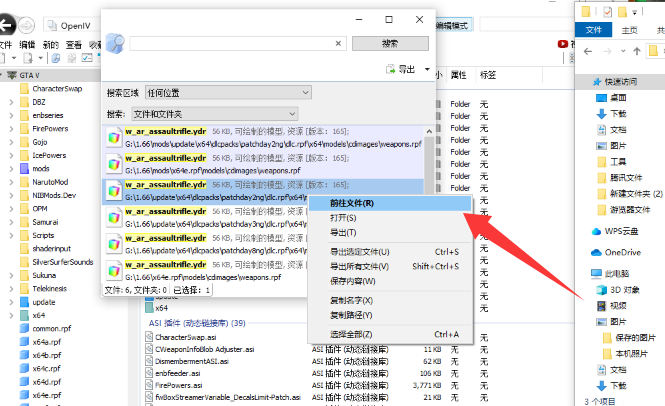Click the OneDrive cloud icon
Screen dimensions: 665x406
click(x=596, y=252)
